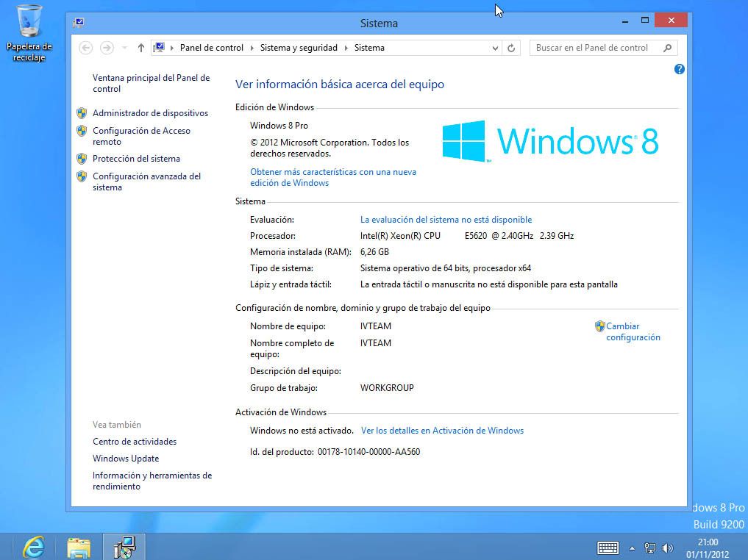The width and height of the screenshot is (748, 560).
Task: Open Información y herramientas de rendimiento
Action: (x=152, y=481)
